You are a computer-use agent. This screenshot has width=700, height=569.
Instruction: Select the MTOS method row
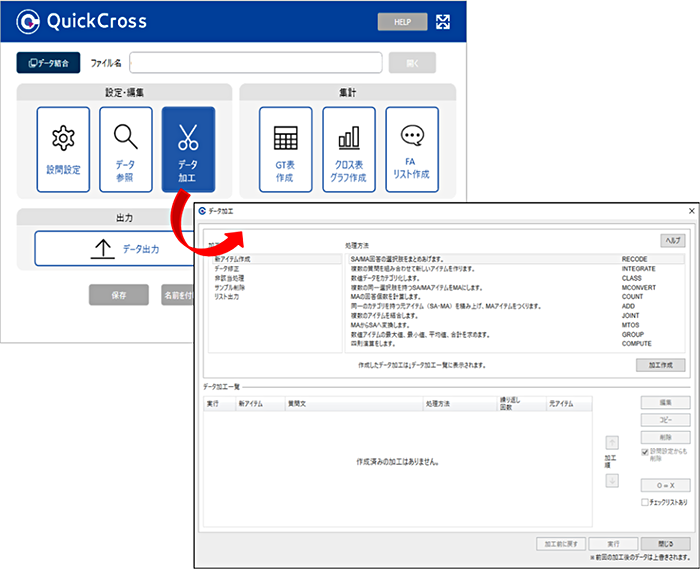[x=516, y=325]
